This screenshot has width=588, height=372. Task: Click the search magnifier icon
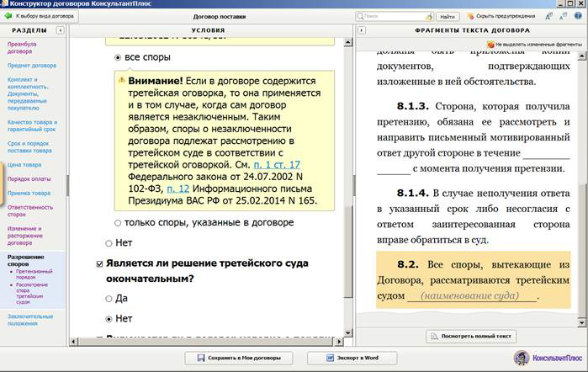360,16
